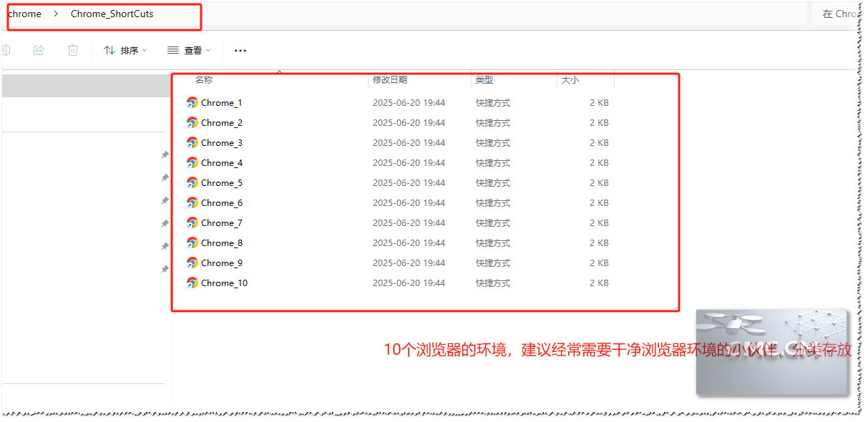Click the Chrome_2 shortcut icon
Image resolution: width=868 pixels, height=422 pixels.
[x=192, y=122]
